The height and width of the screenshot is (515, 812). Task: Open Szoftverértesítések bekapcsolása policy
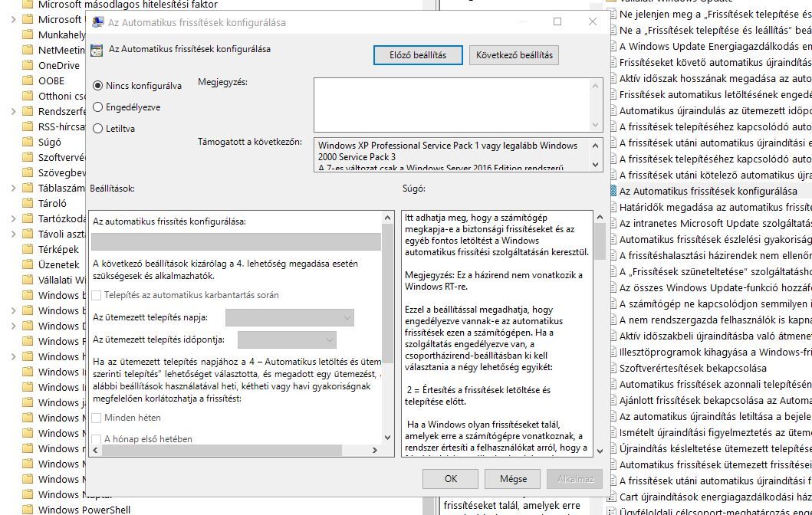pos(693,368)
